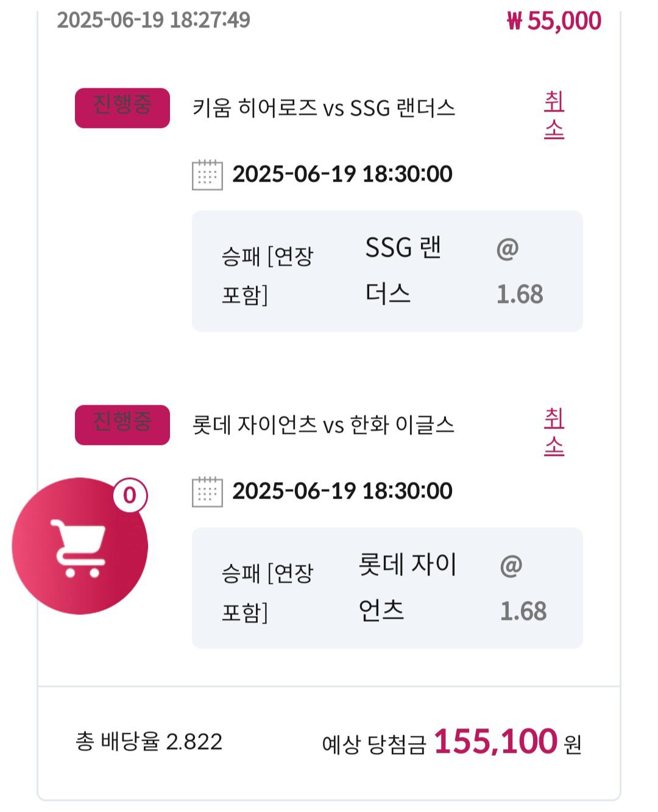658x812 pixels.
Task: Select the SSG 랜더스 pick box
Action: [387, 271]
